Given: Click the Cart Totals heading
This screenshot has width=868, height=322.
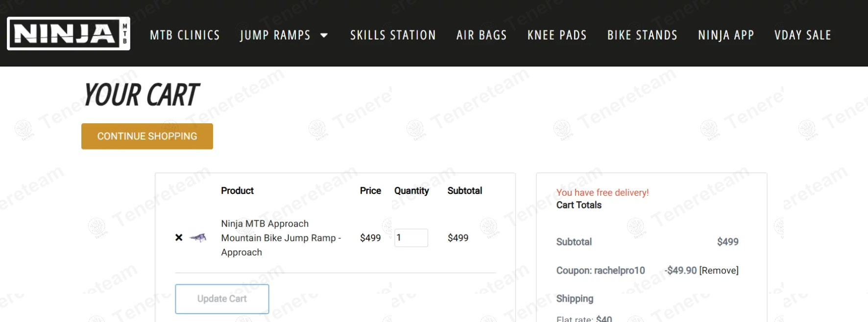Looking at the screenshot, I should pyautogui.click(x=579, y=205).
